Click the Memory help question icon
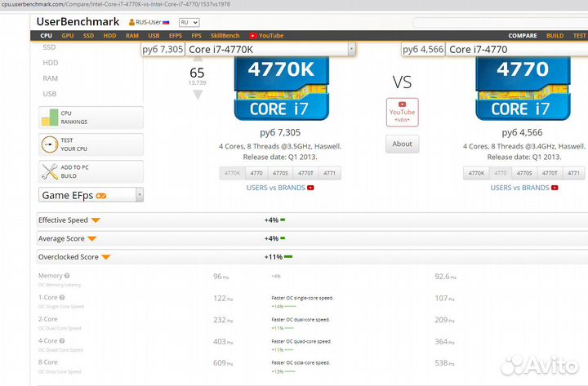Screen dimensions: 588x386 click(67, 276)
